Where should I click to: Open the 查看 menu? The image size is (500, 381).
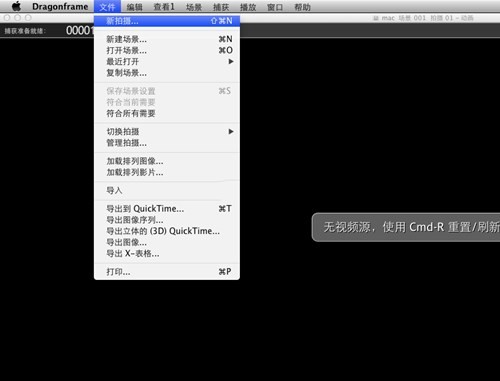164,7
